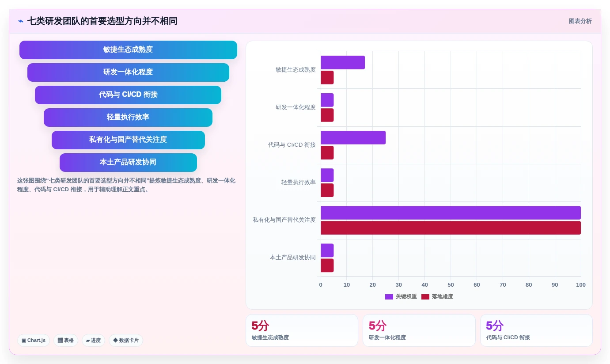Click the 研发一体化程度 y-axis label

296,107
